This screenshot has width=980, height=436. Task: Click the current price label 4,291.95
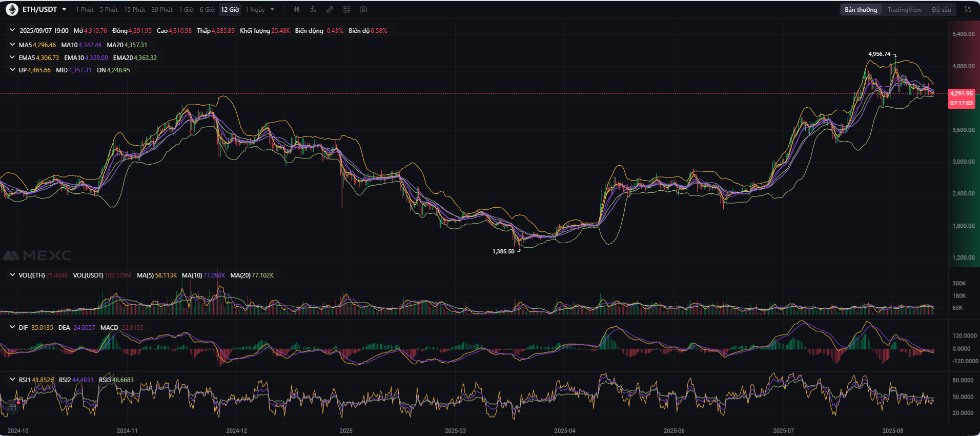(961, 93)
